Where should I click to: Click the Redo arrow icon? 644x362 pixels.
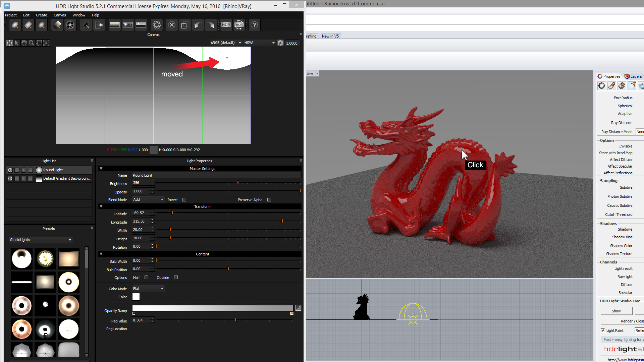pyautogui.click(x=211, y=25)
